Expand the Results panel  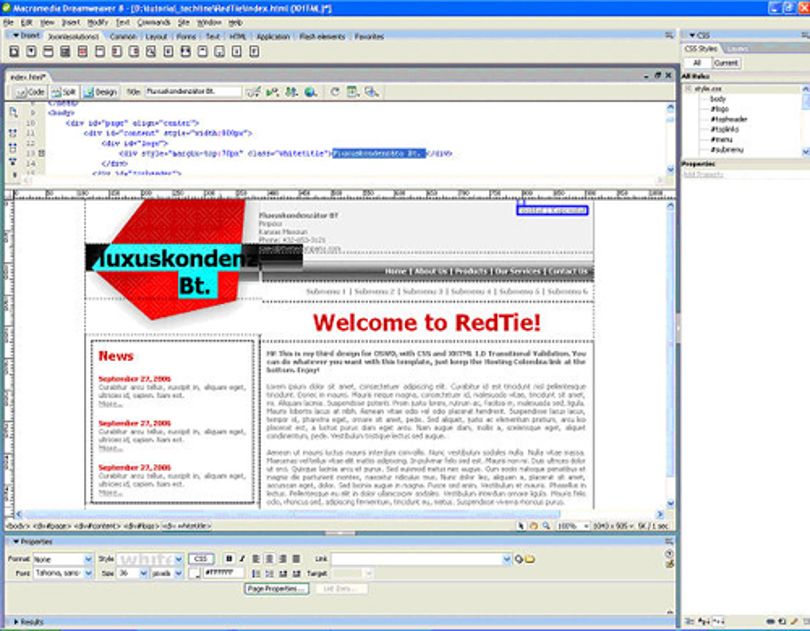(27, 622)
